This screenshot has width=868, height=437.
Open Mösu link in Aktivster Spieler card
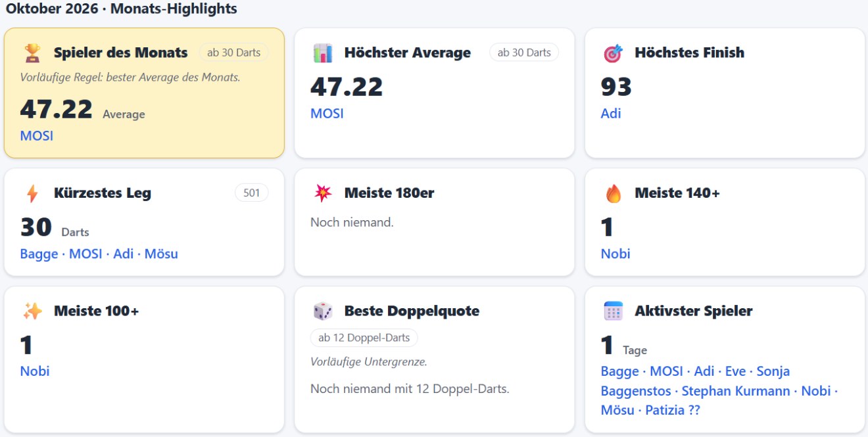coord(617,411)
